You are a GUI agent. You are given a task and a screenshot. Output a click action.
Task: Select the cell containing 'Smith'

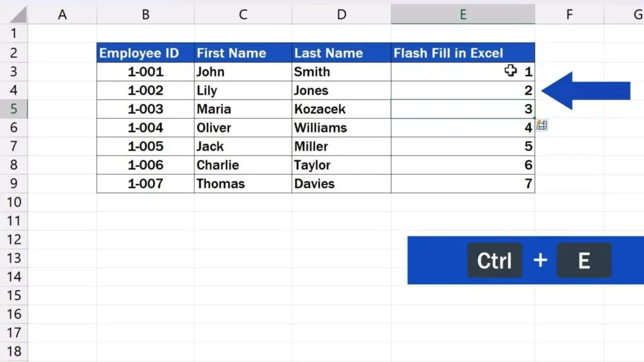coord(341,72)
